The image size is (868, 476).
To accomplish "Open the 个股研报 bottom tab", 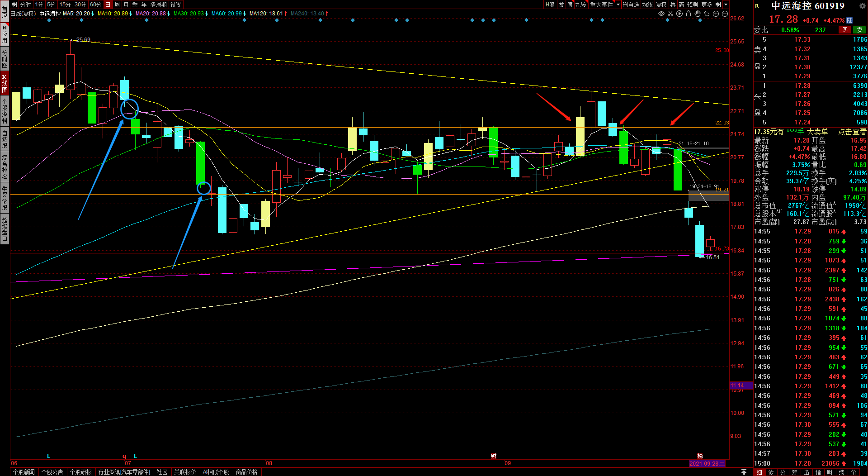I will click(x=81, y=472).
